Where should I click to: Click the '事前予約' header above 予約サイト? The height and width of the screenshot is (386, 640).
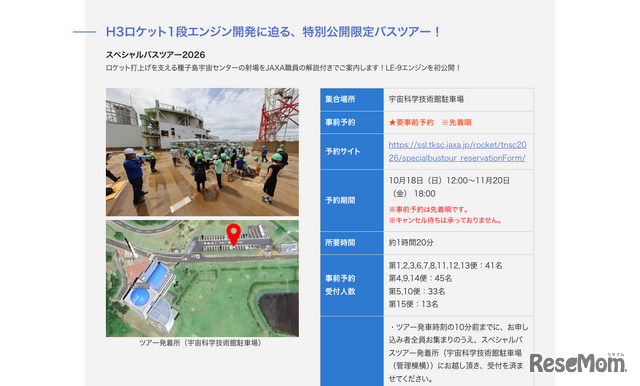pos(352,122)
